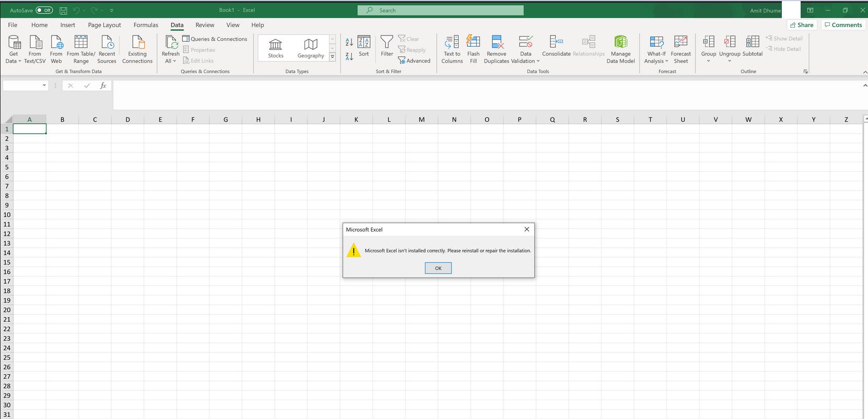
Task: Toggle AutoSave switch
Action: [x=44, y=10]
